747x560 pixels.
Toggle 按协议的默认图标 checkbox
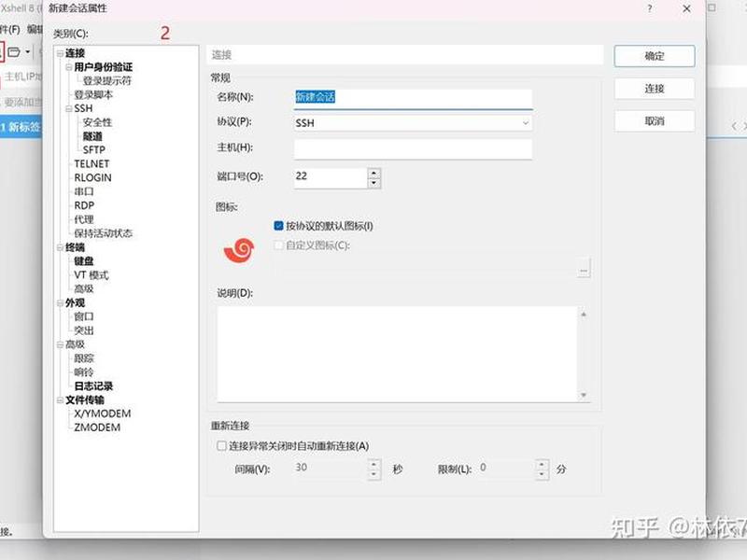pyautogui.click(x=278, y=225)
